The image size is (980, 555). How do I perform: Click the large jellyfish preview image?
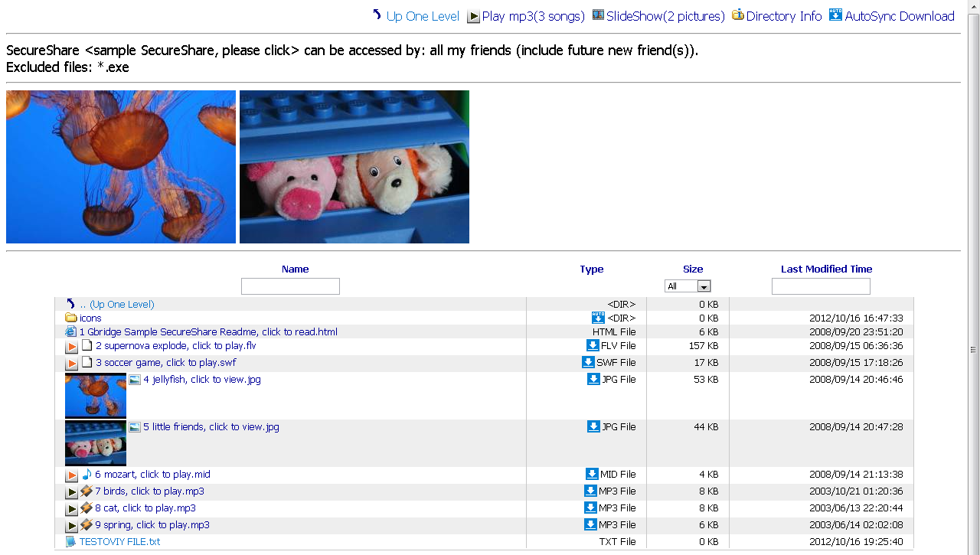[x=121, y=167]
